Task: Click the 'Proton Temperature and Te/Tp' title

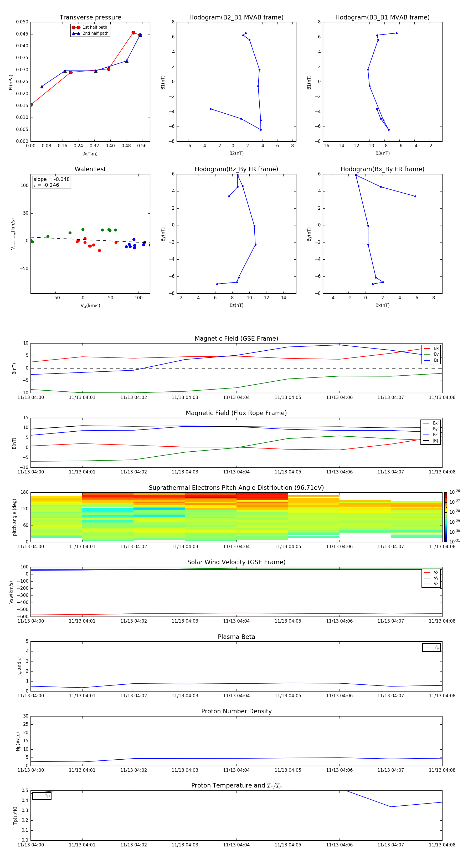Action: 236,786
